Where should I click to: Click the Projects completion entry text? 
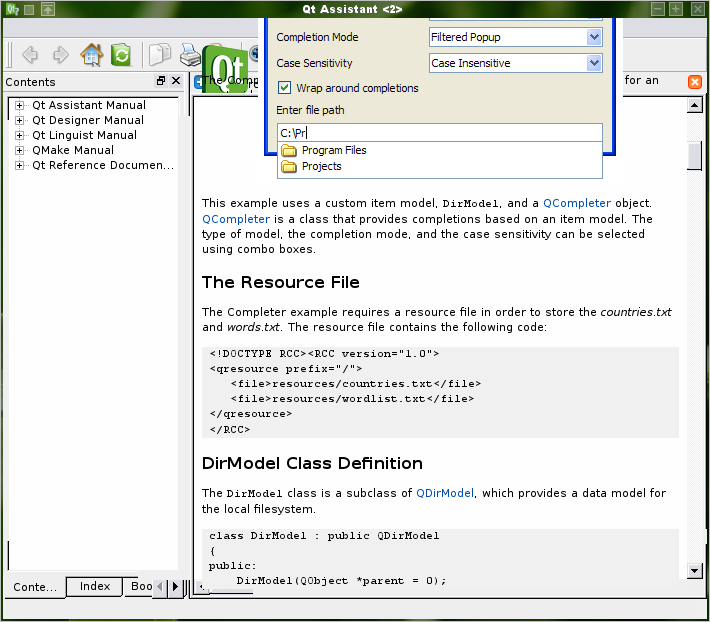point(321,167)
